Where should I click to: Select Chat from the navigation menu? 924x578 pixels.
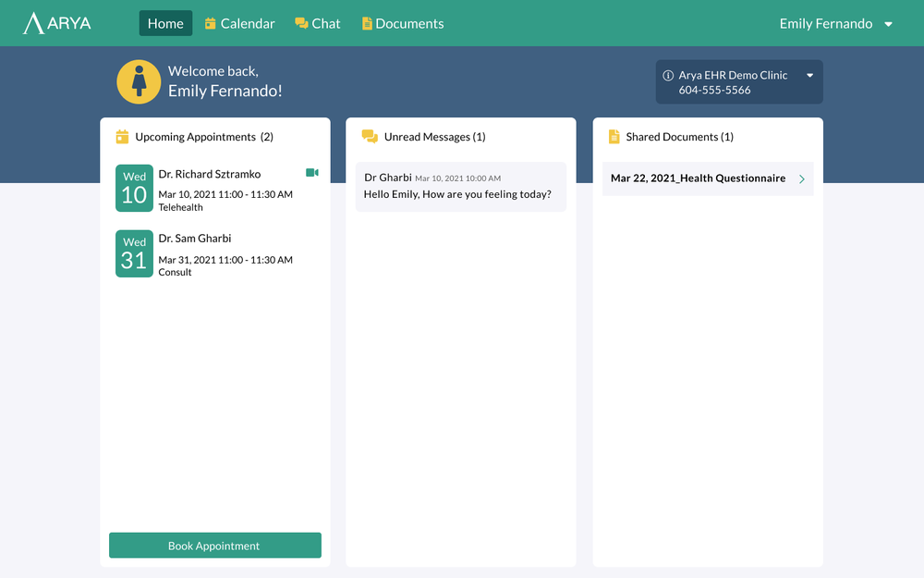[318, 23]
